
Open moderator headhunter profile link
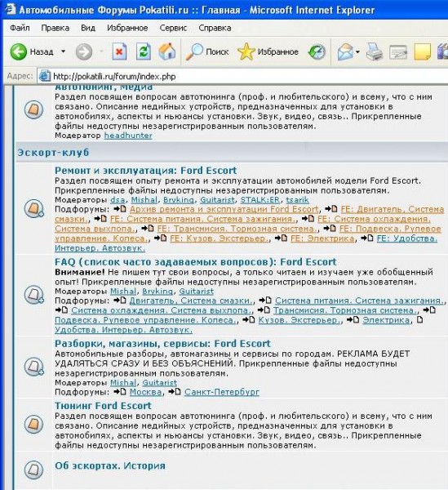[128, 136]
